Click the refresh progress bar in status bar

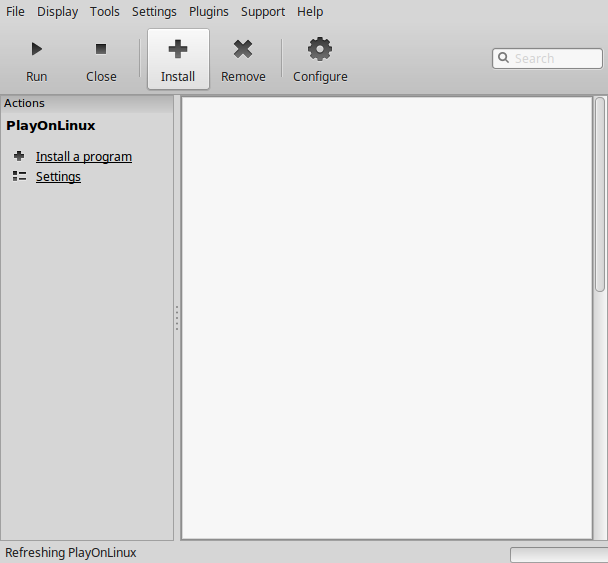pos(559,554)
